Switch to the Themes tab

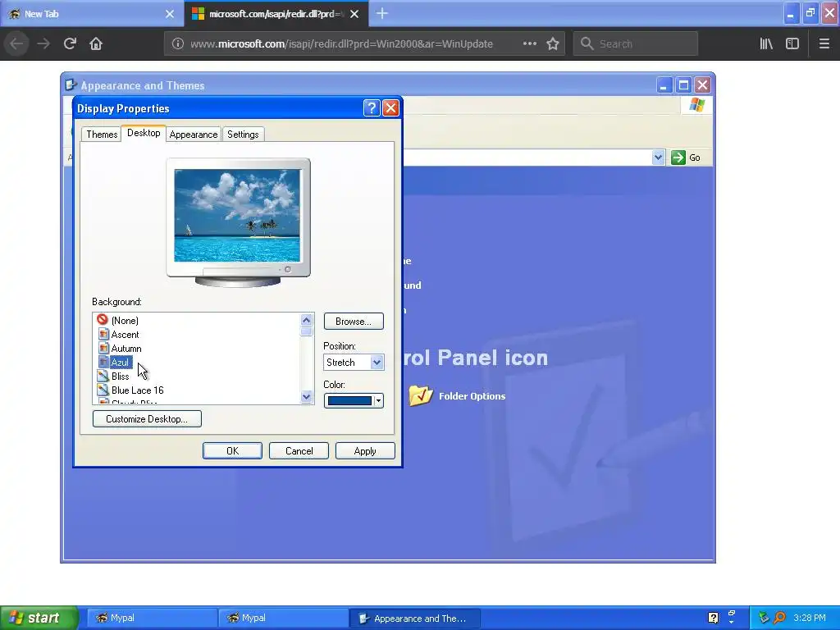(102, 135)
